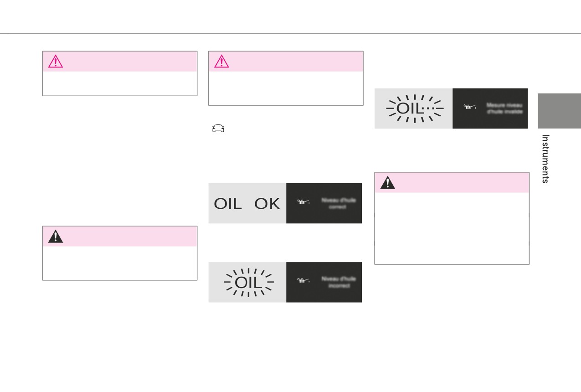The height and width of the screenshot is (392, 581).
Task: Click the black warning triangle in right column box
Action: pos(388,182)
